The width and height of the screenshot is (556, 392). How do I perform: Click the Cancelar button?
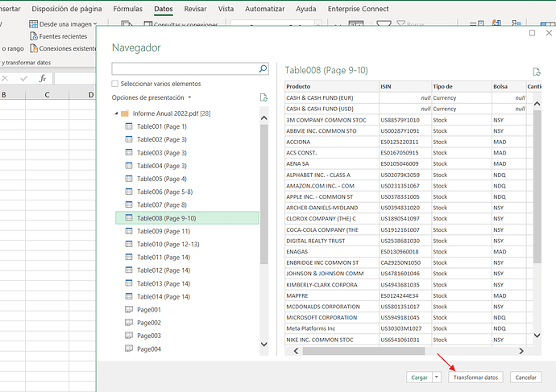(525, 378)
